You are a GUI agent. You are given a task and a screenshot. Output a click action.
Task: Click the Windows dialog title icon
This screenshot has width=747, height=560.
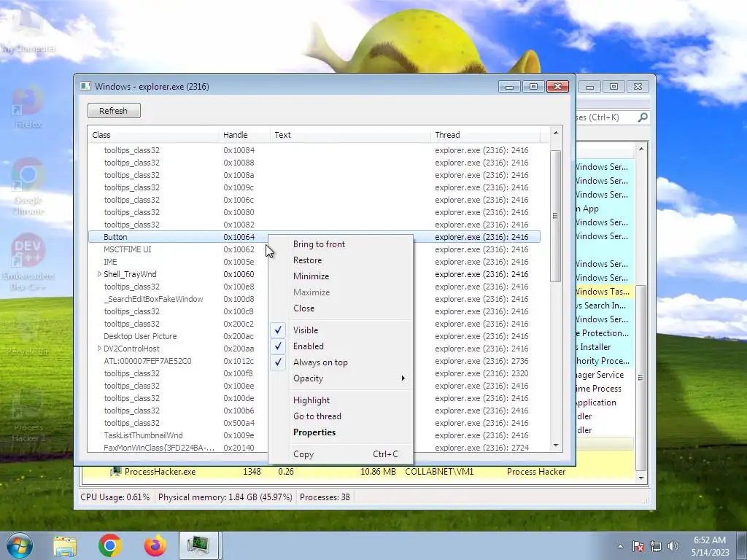click(86, 86)
